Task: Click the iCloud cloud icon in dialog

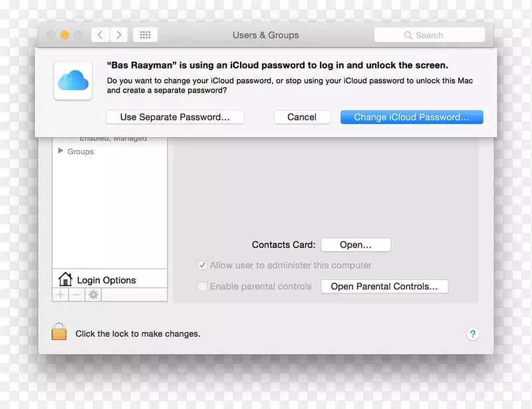Action: tap(73, 80)
